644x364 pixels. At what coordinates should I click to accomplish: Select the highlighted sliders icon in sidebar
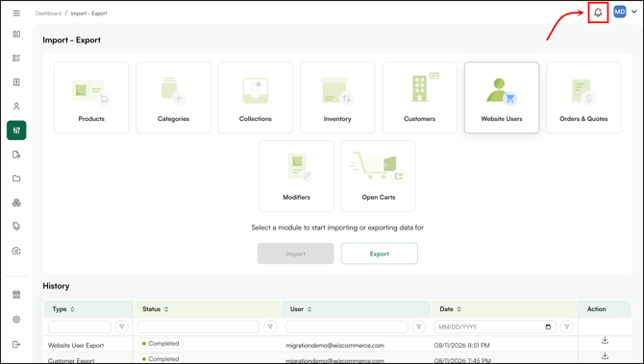[x=16, y=131]
